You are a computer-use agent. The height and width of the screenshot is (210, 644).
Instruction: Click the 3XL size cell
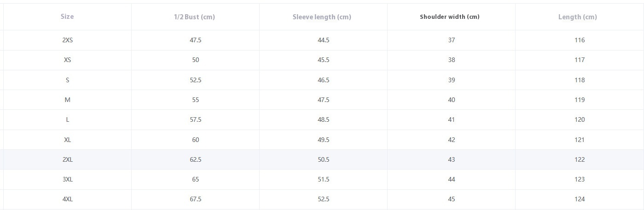click(x=68, y=179)
